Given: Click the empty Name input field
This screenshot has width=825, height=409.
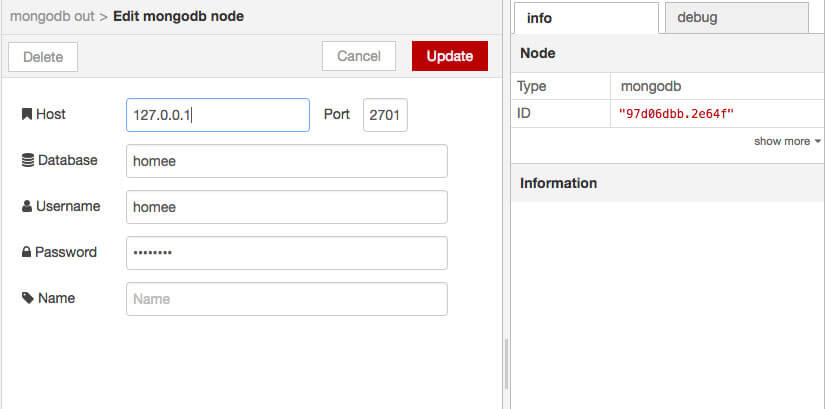Looking at the screenshot, I should [287, 299].
